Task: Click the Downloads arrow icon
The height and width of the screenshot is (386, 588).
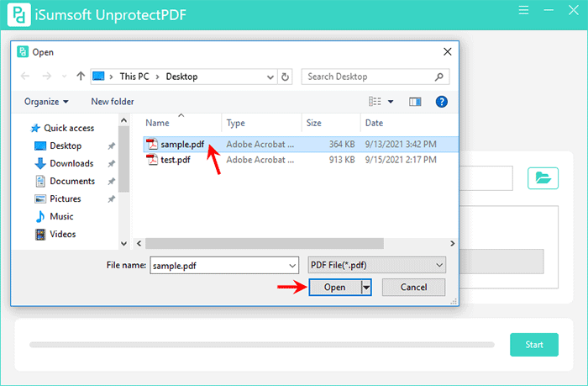Action: tap(40, 163)
